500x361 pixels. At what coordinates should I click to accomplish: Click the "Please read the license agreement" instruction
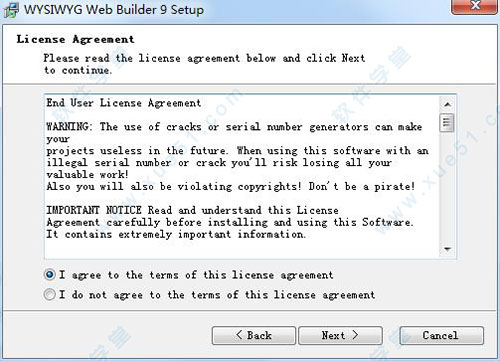point(204,64)
